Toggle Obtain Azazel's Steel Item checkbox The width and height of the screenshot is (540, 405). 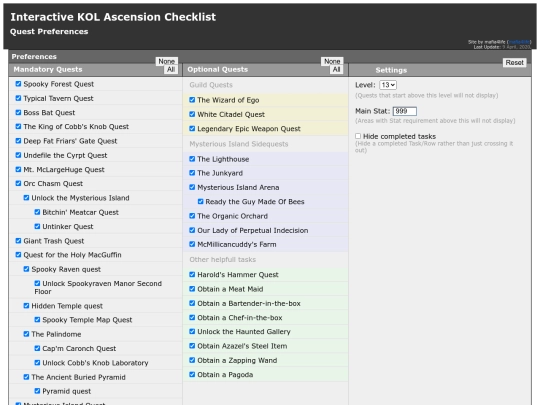(x=192, y=346)
